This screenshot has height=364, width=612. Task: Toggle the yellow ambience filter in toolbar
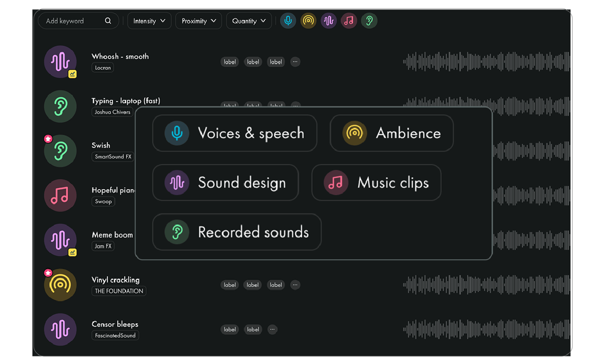308,21
